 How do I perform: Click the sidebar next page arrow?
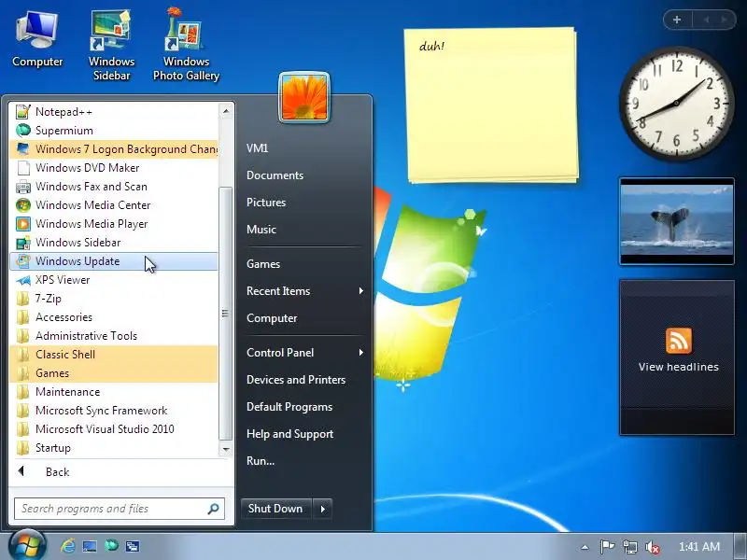coord(725,20)
